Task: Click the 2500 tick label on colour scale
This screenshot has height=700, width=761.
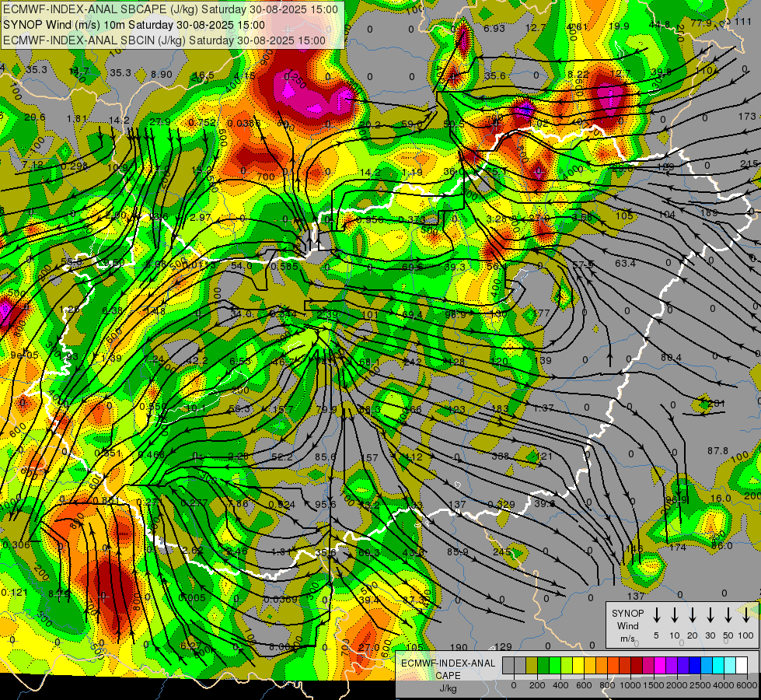Action: click(x=700, y=685)
